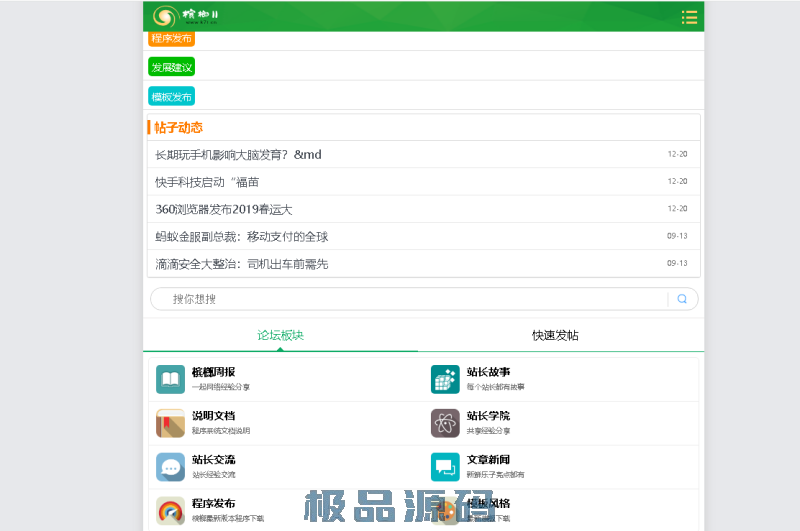Click the cyan 模板发布 tag button
This screenshot has height=531, width=800.
point(171,97)
